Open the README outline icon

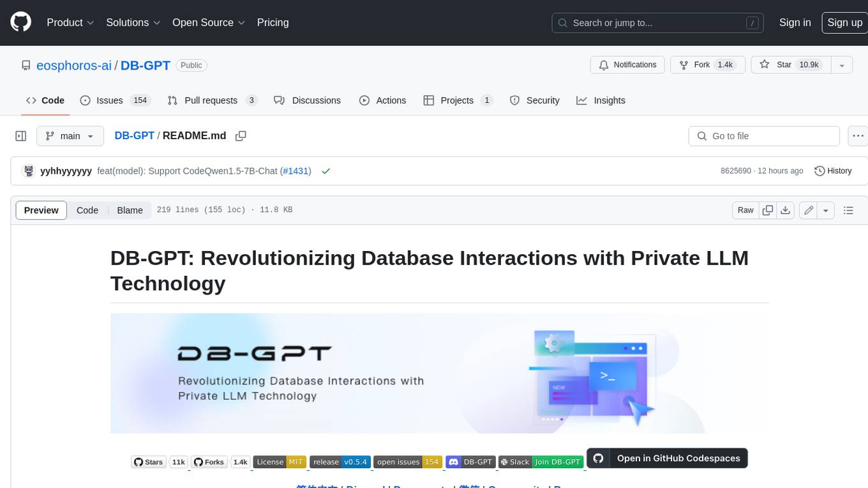point(848,210)
